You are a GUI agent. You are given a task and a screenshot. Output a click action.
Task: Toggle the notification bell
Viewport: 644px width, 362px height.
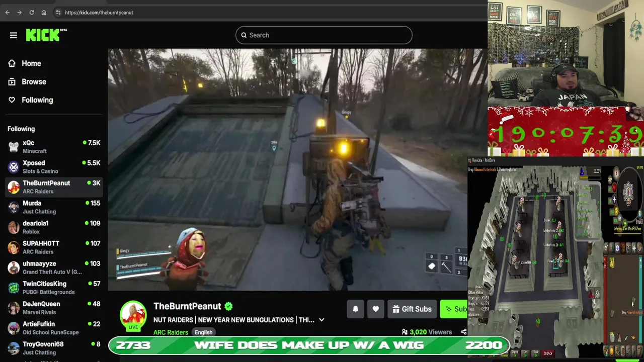click(355, 309)
